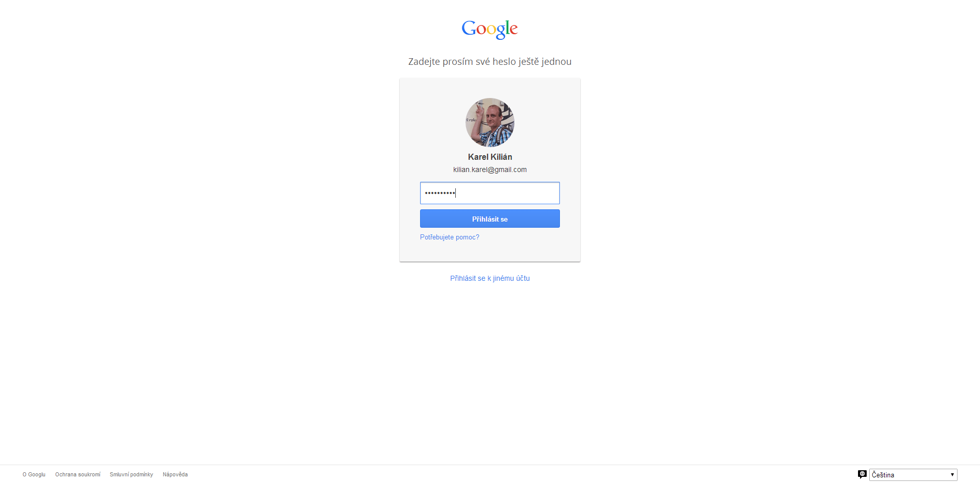The width and height of the screenshot is (980, 483).
Task: Click the kilian.karel@gmail.com email address
Action: (490, 170)
